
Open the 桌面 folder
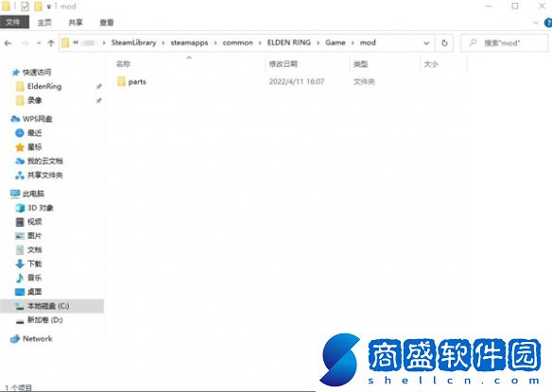point(34,292)
